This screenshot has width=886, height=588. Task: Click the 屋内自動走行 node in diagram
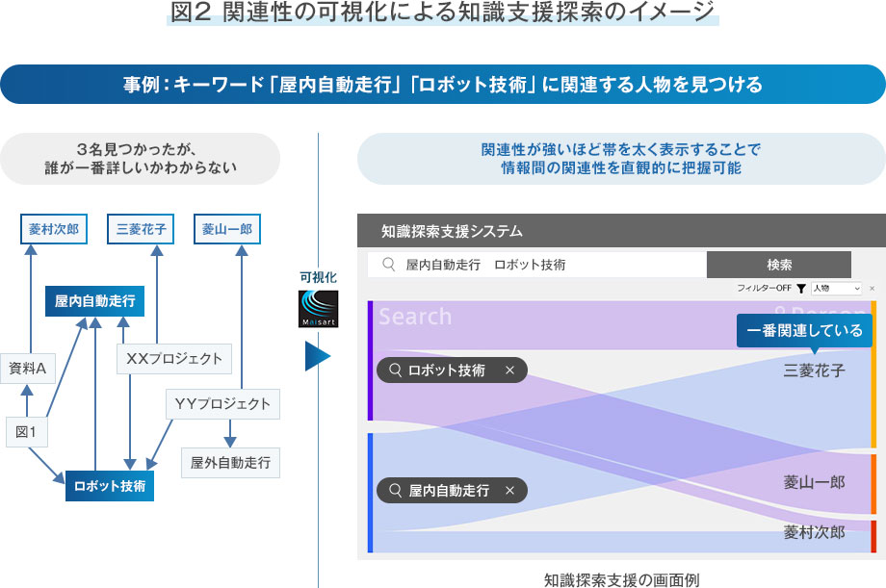(94, 301)
